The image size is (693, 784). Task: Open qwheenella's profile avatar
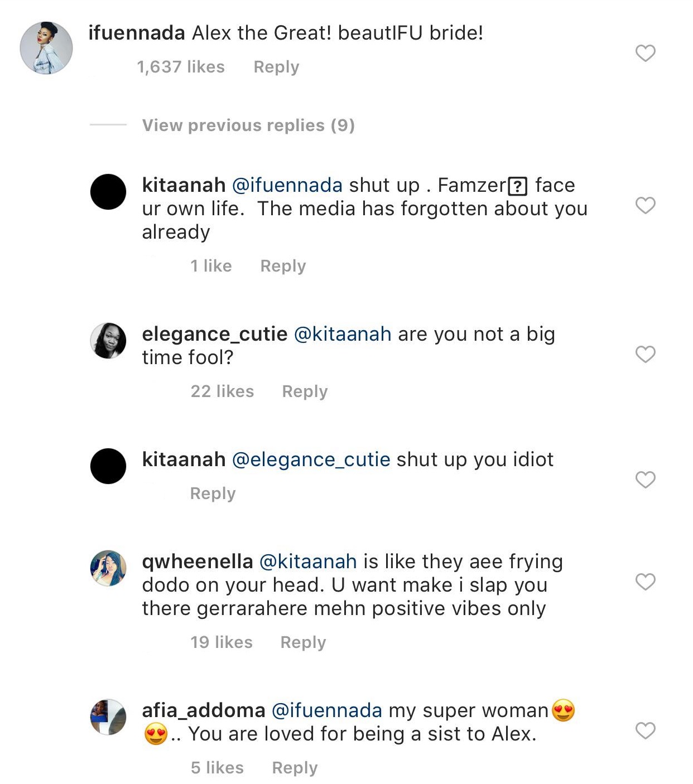pos(108,568)
